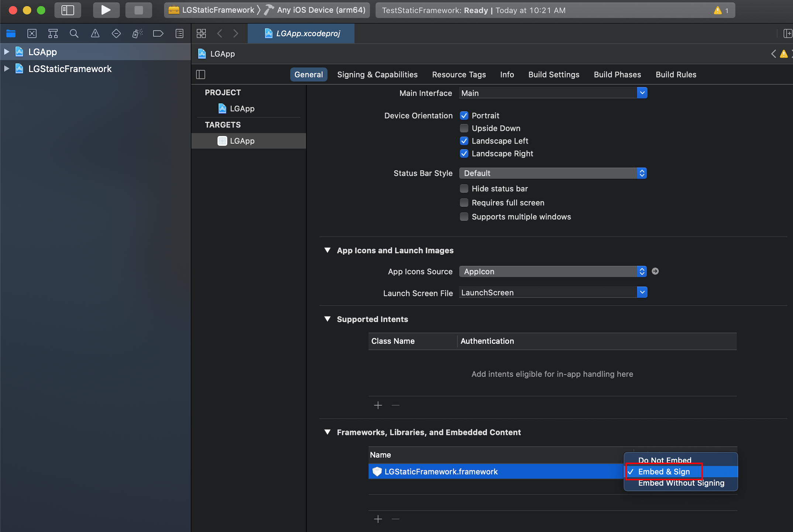Viewport: 793px width, 532px height.
Task: Remove intent with the minus button
Action: pos(396,405)
